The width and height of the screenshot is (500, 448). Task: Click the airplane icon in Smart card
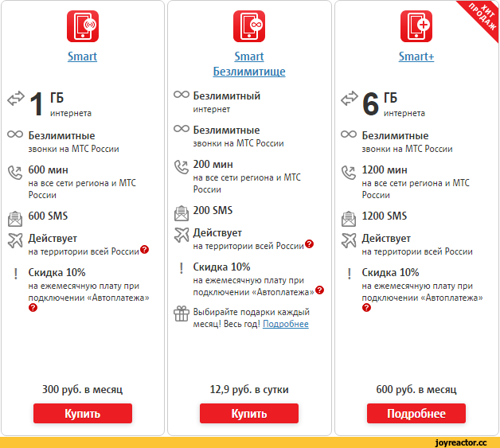(x=15, y=240)
